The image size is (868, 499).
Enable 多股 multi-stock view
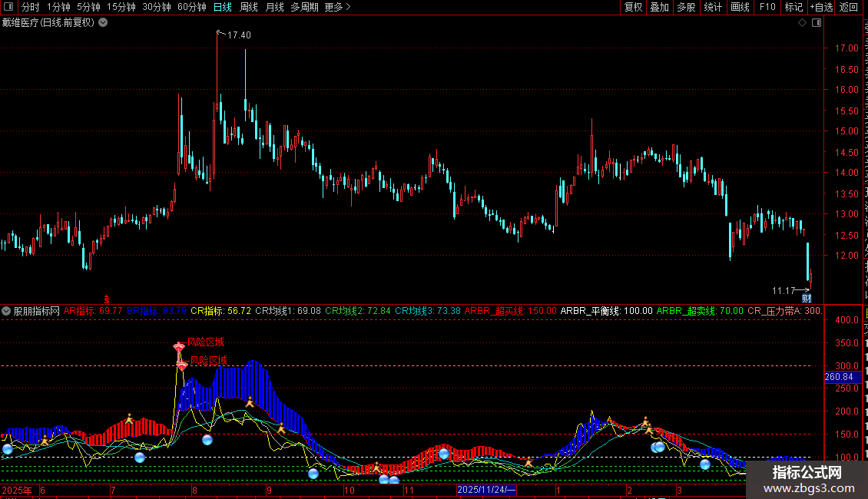686,7
